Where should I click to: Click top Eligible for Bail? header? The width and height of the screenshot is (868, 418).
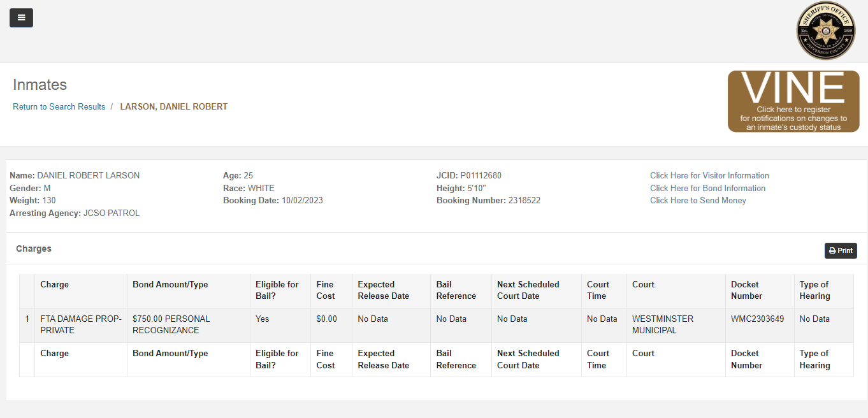click(280, 291)
